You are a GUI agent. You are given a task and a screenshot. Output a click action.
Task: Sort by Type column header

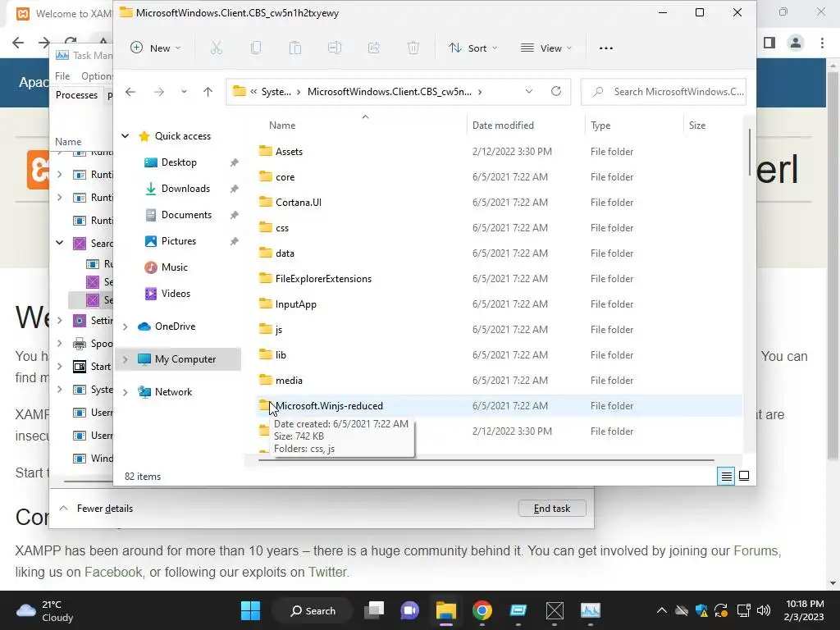click(600, 126)
